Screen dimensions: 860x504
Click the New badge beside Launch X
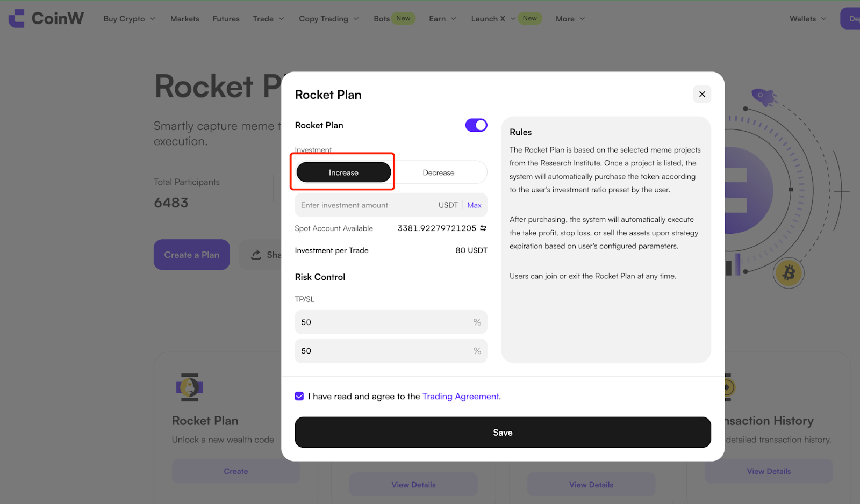(x=530, y=18)
